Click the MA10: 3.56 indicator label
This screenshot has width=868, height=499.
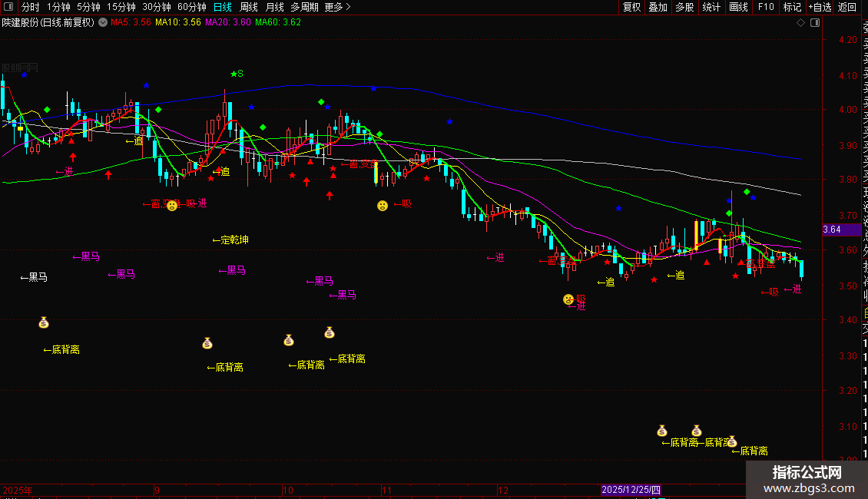tap(177, 22)
